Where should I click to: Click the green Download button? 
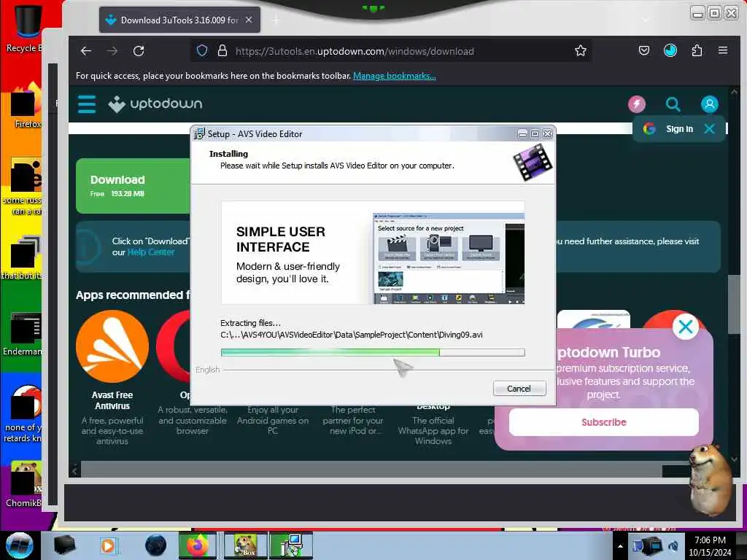[133, 186]
